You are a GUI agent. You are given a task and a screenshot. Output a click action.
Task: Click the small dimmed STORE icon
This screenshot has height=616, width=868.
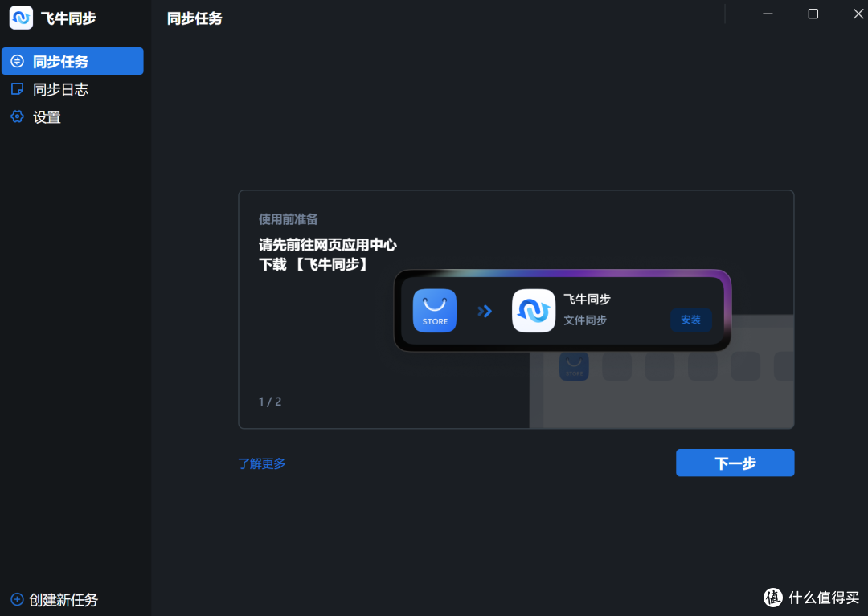574,366
